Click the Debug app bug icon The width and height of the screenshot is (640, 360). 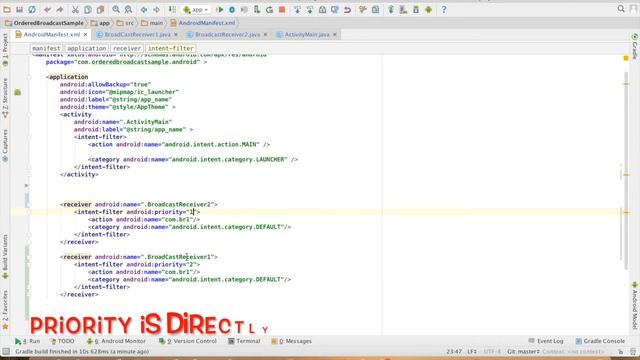point(232,9)
